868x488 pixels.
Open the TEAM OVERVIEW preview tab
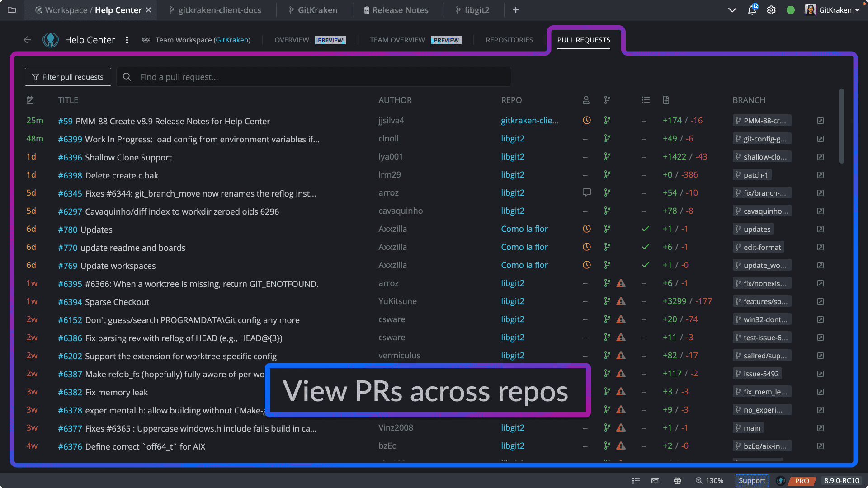click(397, 40)
